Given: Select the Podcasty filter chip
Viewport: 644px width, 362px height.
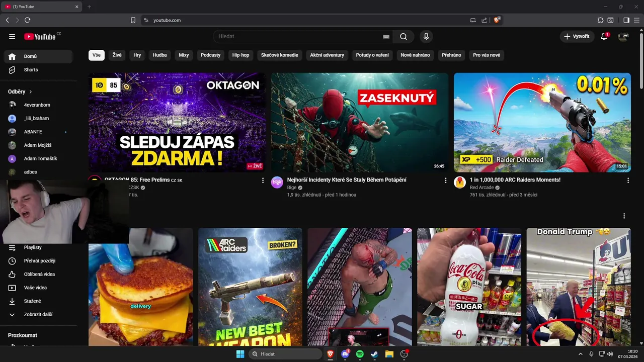Looking at the screenshot, I should click(x=211, y=55).
